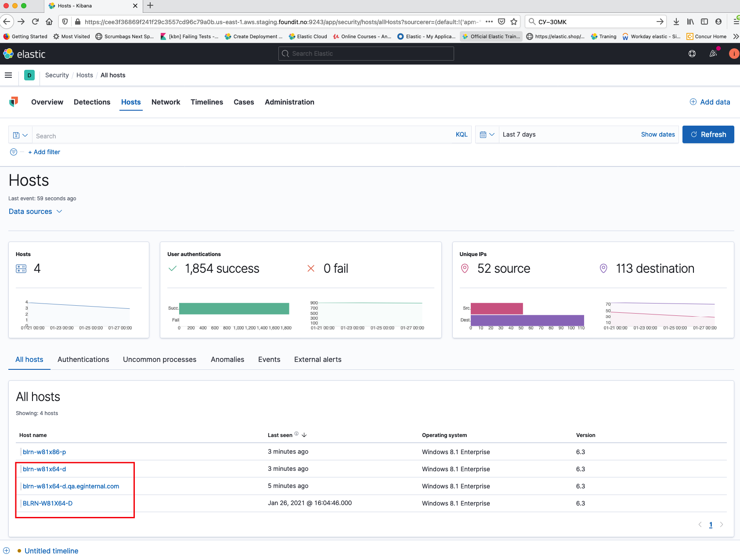
Task: Switch to External alerts sub-tab
Action: pyautogui.click(x=318, y=359)
